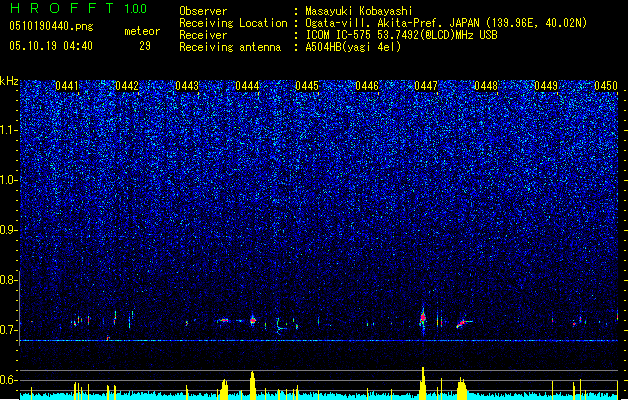Screen dimensions: 629x400
Task: Click time marker 0441
Action: click(x=67, y=86)
